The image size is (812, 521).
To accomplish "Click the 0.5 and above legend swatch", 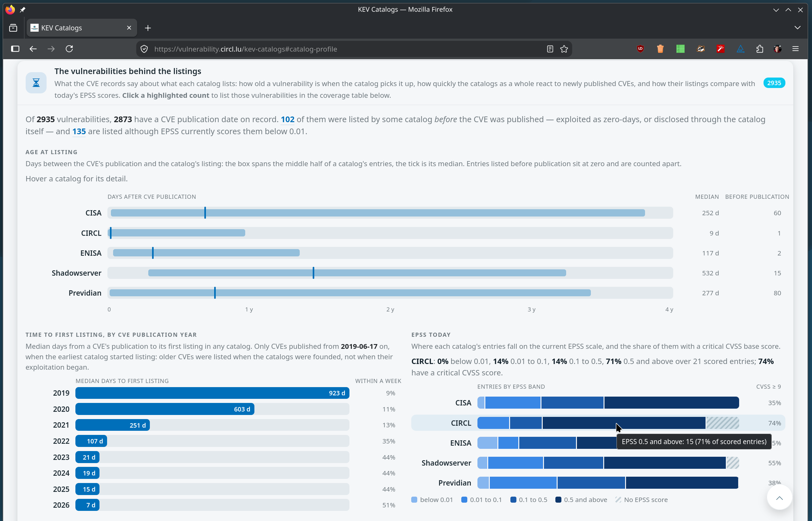I will pyautogui.click(x=558, y=500).
